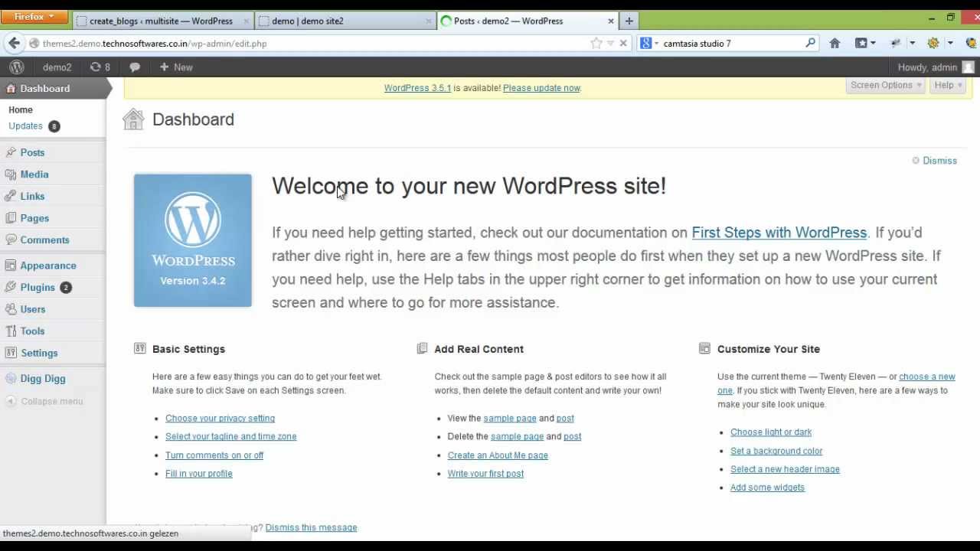Click the Tools icon in the sidebar
This screenshot has width=980, height=551.
tap(10, 331)
